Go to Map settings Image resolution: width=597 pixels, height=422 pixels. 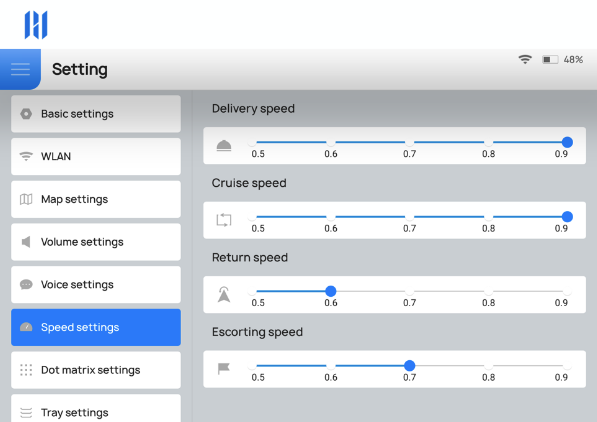pyautogui.click(x=96, y=199)
